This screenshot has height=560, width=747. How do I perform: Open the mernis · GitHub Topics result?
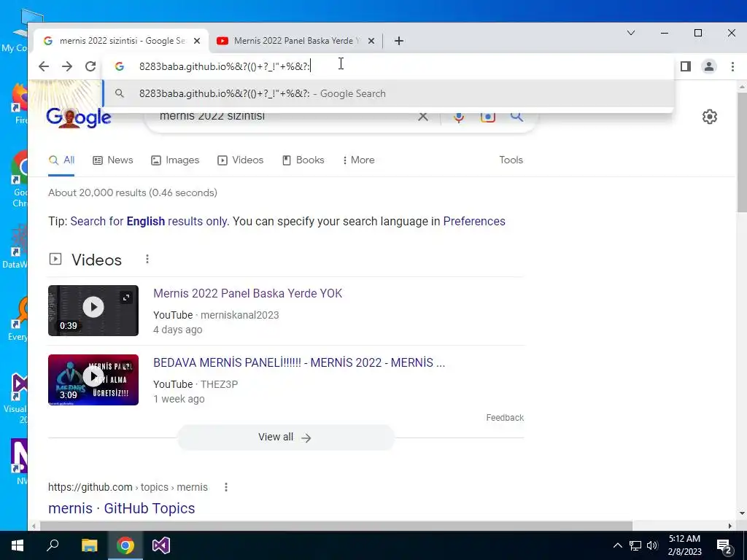[122, 508]
